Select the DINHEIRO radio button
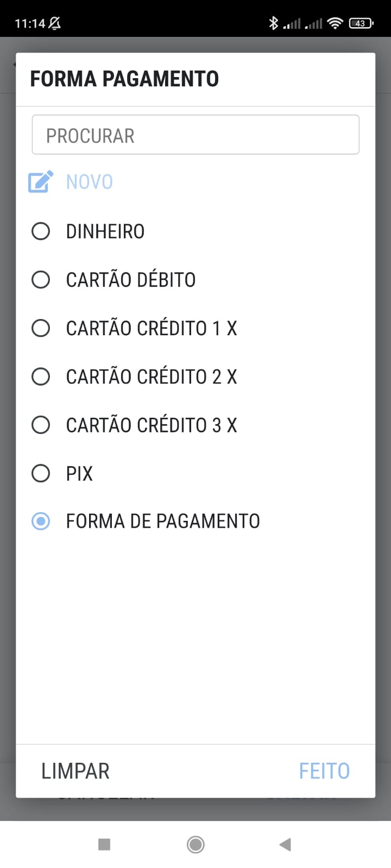391x868 pixels. pos(41,231)
